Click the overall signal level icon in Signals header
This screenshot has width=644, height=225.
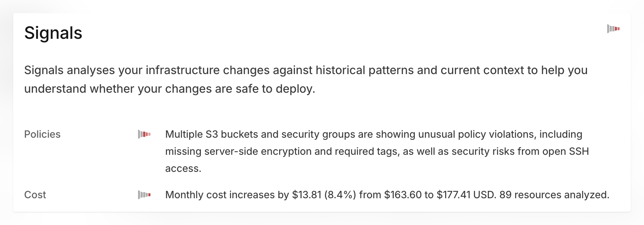(x=613, y=29)
